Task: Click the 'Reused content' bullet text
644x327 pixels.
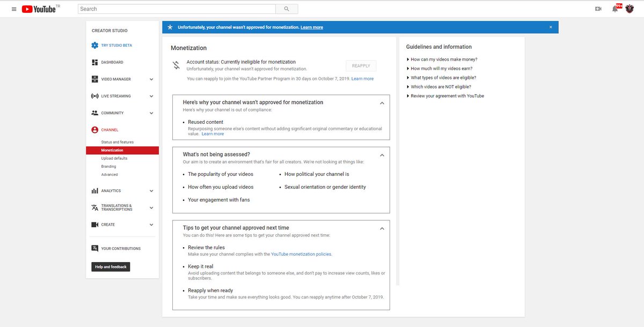Action: tap(206, 122)
